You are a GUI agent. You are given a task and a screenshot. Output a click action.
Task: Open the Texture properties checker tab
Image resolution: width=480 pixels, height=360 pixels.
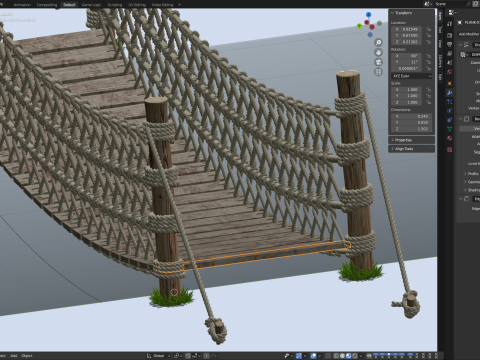449,149
